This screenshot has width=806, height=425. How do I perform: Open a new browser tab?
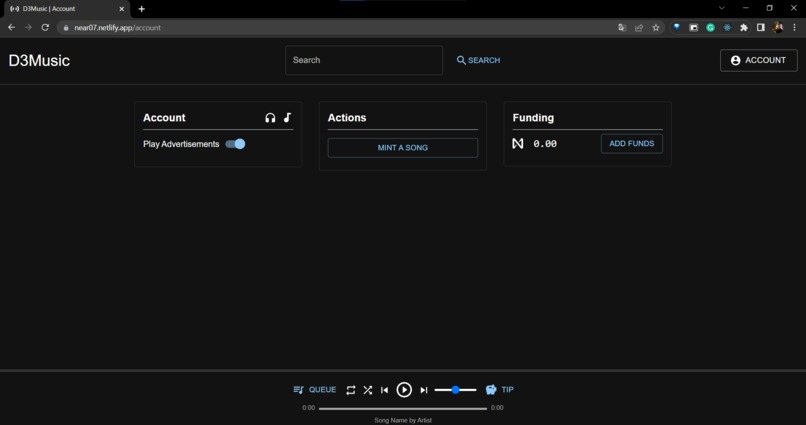coord(141,9)
